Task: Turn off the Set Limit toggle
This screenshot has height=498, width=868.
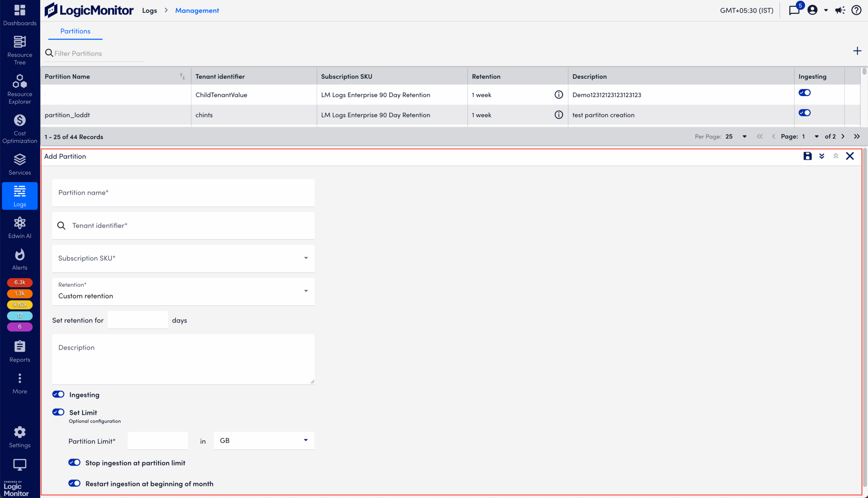Action: (58, 412)
